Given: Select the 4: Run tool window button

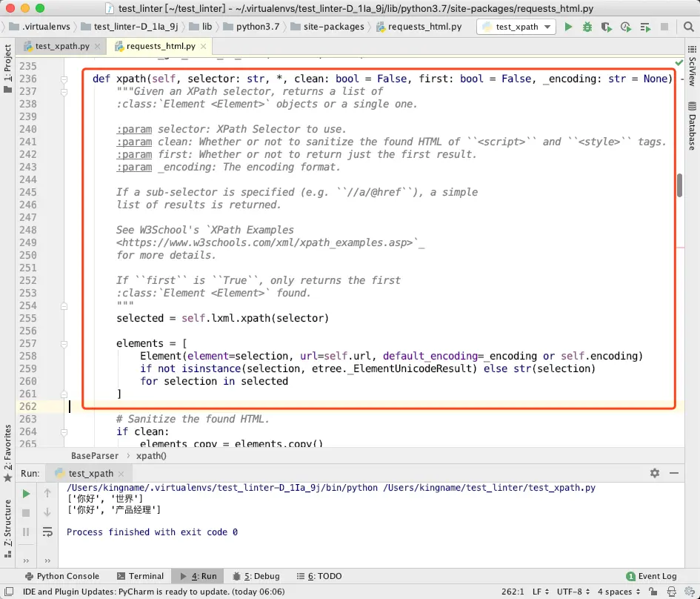Looking at the screenshot, I should 199,576.
